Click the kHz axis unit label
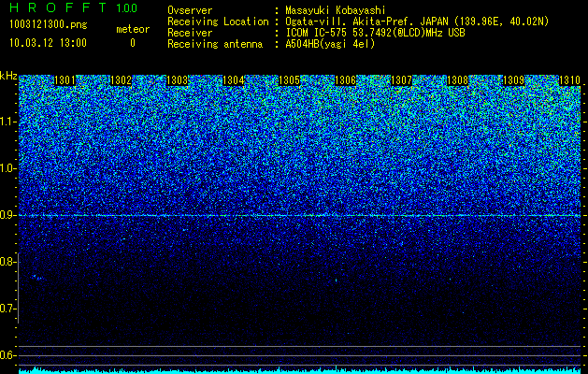Image resolution: width=588 pixels, height=374 pixels. [8, 76]
